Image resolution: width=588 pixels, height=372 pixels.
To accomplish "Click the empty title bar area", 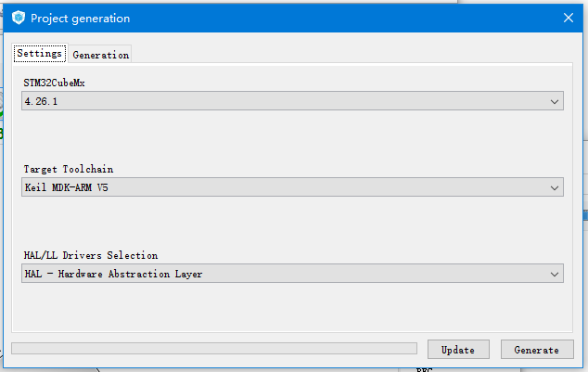I will coord(344,18).
